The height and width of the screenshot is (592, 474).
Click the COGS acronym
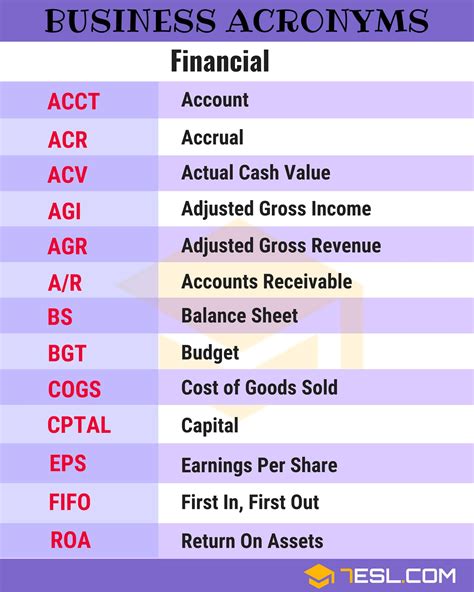coord(74,389)
